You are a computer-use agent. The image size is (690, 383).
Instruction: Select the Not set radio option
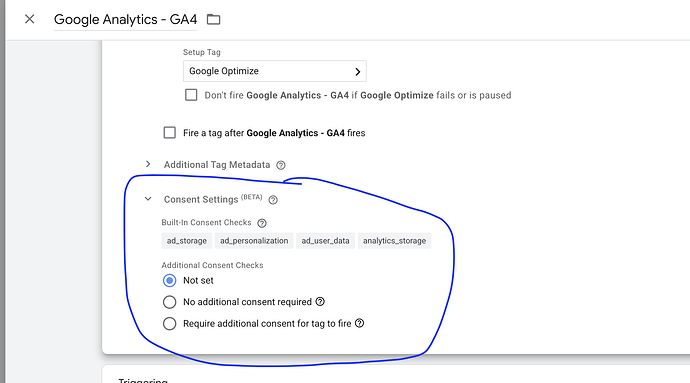(x=169, y=280)
